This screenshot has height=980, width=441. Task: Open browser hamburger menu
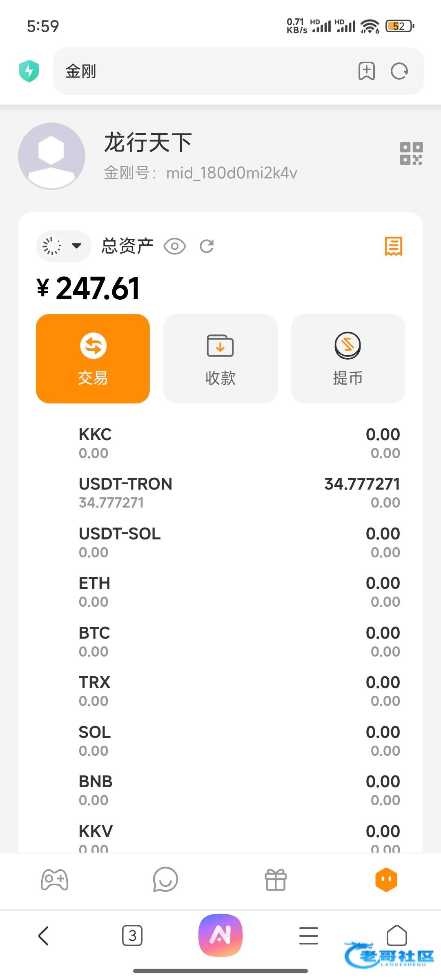[x=308, y=935]
